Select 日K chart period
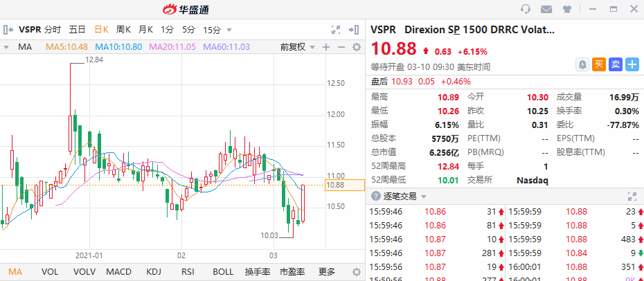644x281 pixels. tap(101, 30)
